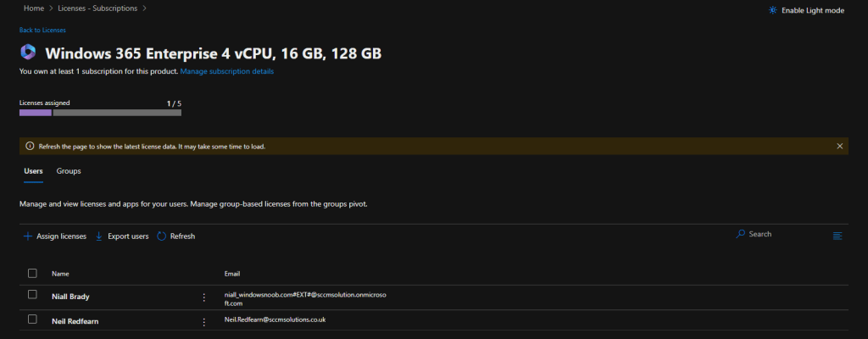
Task: Click the licenses assigned progress bar
Action: [x=100, y=112]
